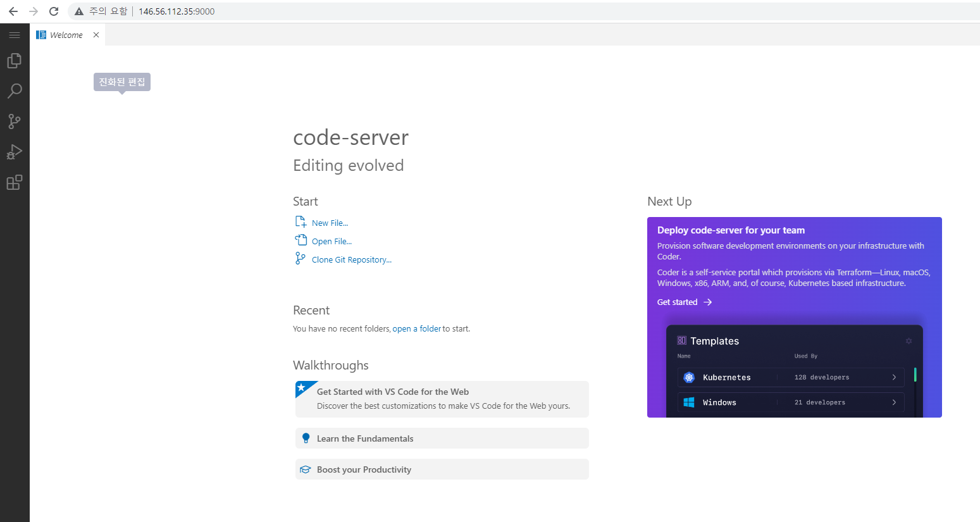This screenshot has height=522, width=980.
Task: Open the Learn the Fundamentals walkthrough
Action: 442,438
